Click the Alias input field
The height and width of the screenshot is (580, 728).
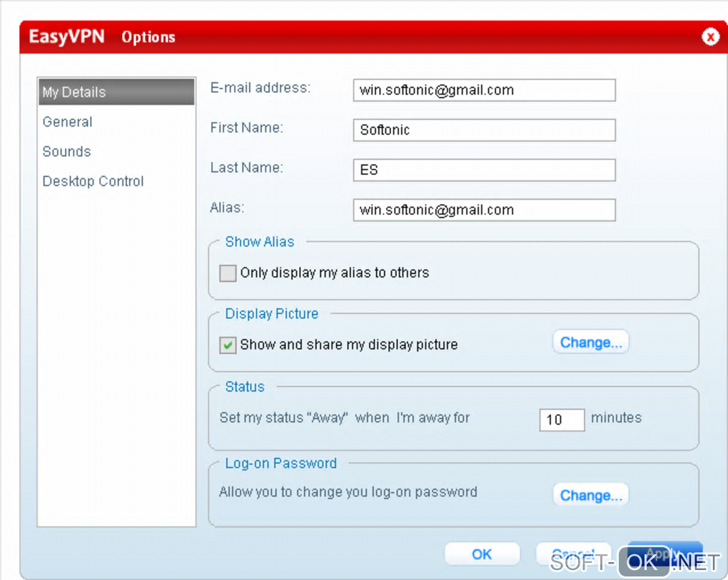click(x=484, y=210)
